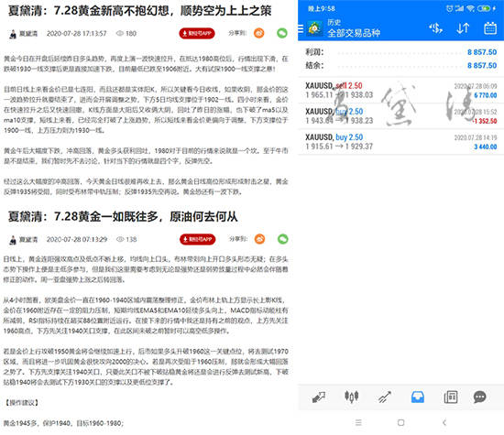Tap the profit value 6 770.00
This screenshot has width=504, height=435.
point(486,95)
